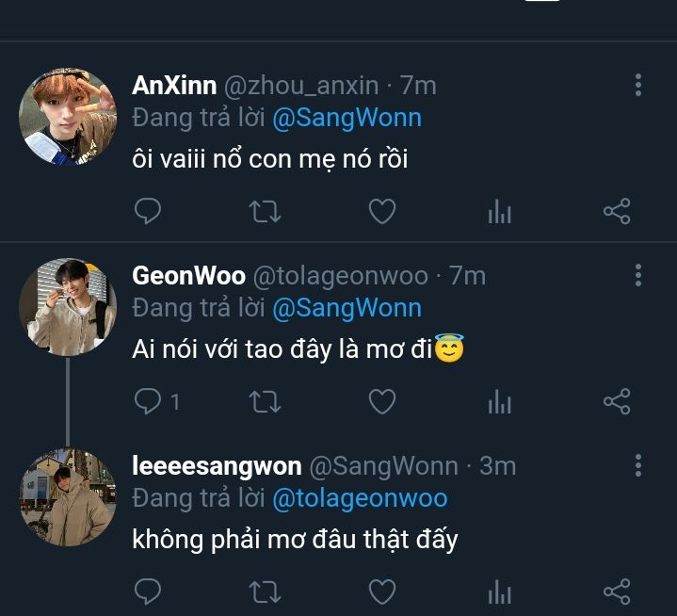View analytics for AnXinn's tweet
677x616 pixels.
pyautogui.click(x=499, y=213)
